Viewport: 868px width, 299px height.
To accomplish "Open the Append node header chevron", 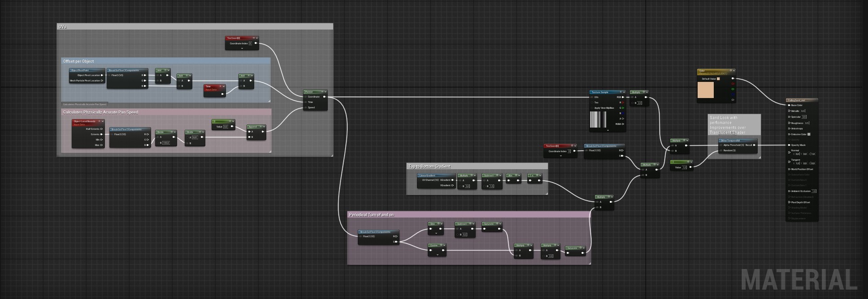I will (x=264, y=127).
